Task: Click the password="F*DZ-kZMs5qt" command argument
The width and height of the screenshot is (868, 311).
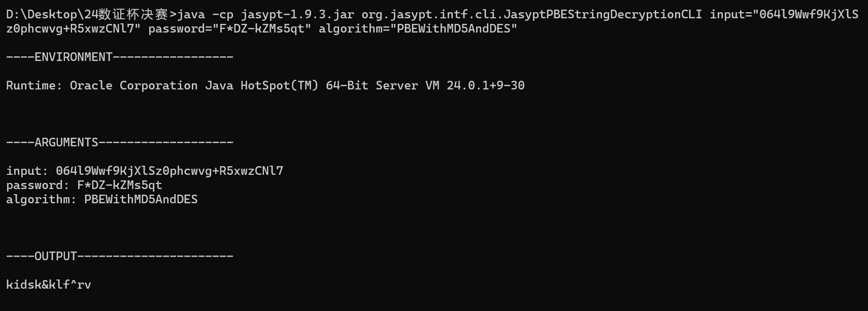Action: click(229, 28)
